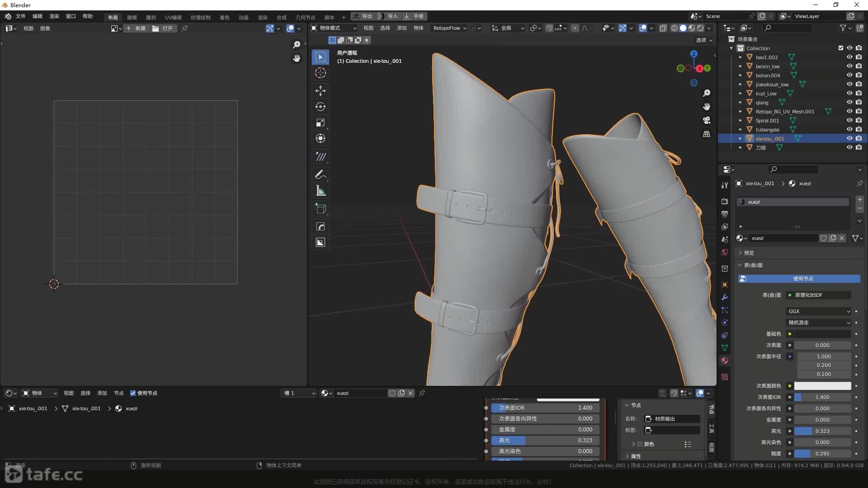Open the Object Data properties tab
The image size is (868, 488).
[x=725, y=348]
